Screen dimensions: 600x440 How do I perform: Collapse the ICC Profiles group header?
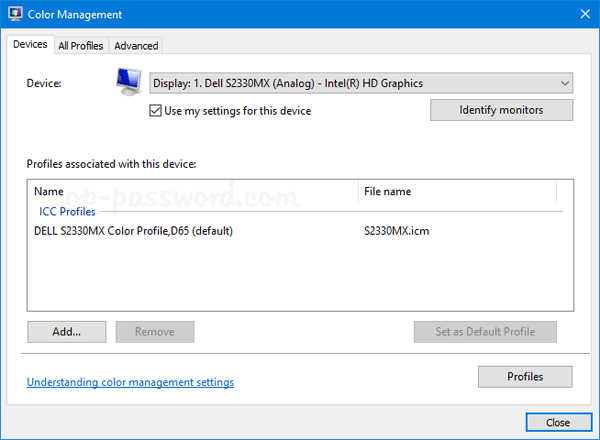tap(65, 212)
